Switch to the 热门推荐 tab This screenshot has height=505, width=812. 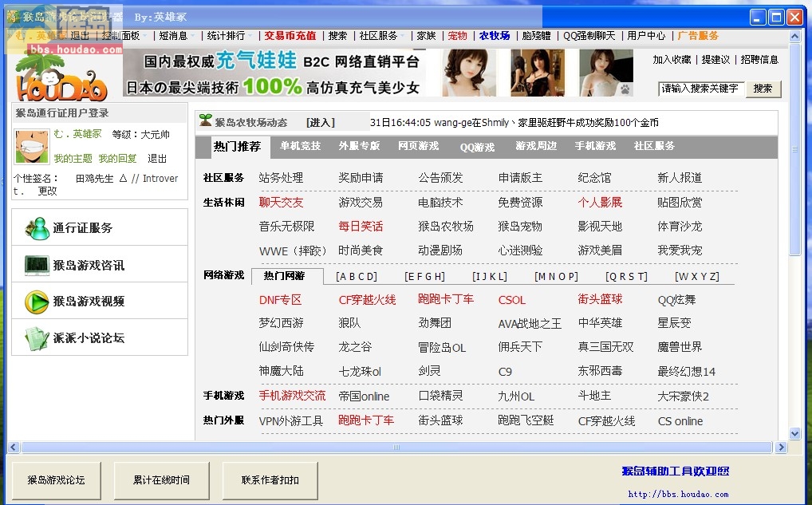pyautogui.click(x=237, y=147)
